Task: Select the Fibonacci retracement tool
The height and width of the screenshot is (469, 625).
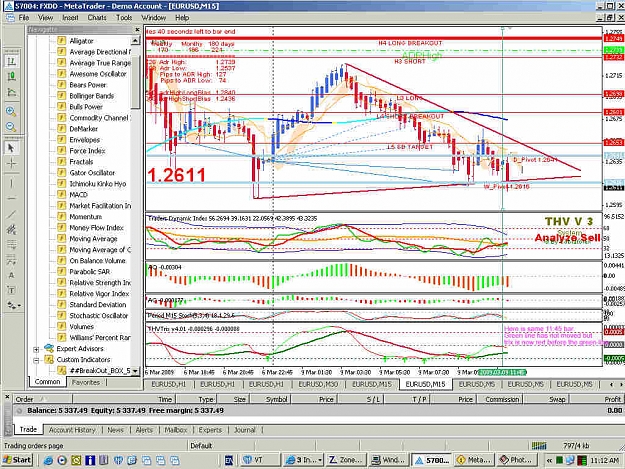Action: pyautogui.click(x=11, y=244)
